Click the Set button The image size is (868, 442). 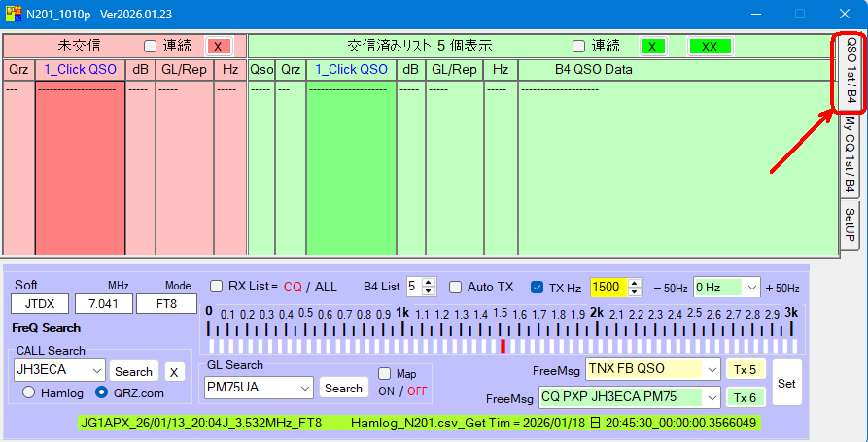coord(786,384)
